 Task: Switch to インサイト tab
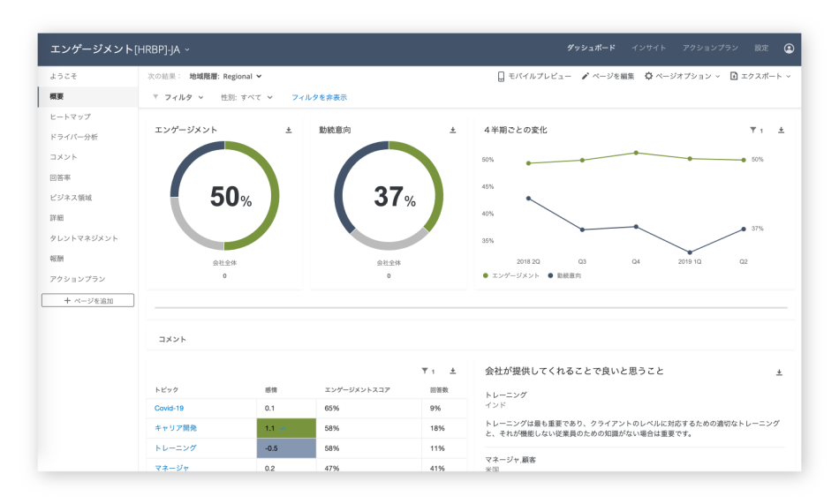(x=648, y=48)
